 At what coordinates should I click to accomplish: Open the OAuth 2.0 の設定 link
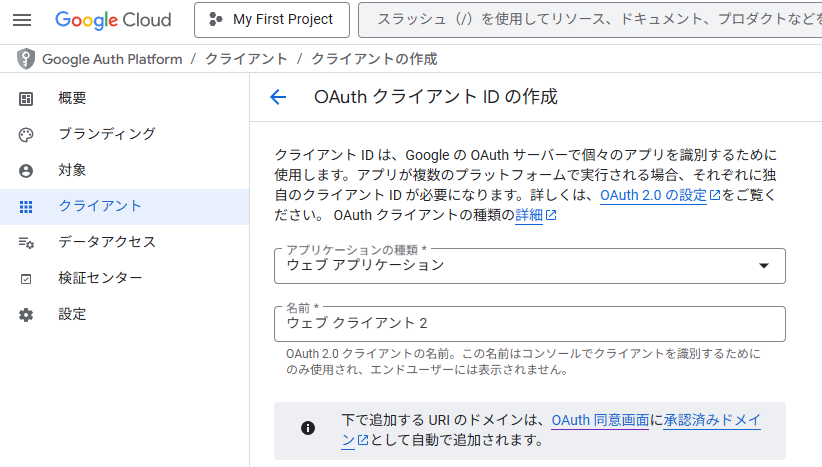tap(653, 195)
